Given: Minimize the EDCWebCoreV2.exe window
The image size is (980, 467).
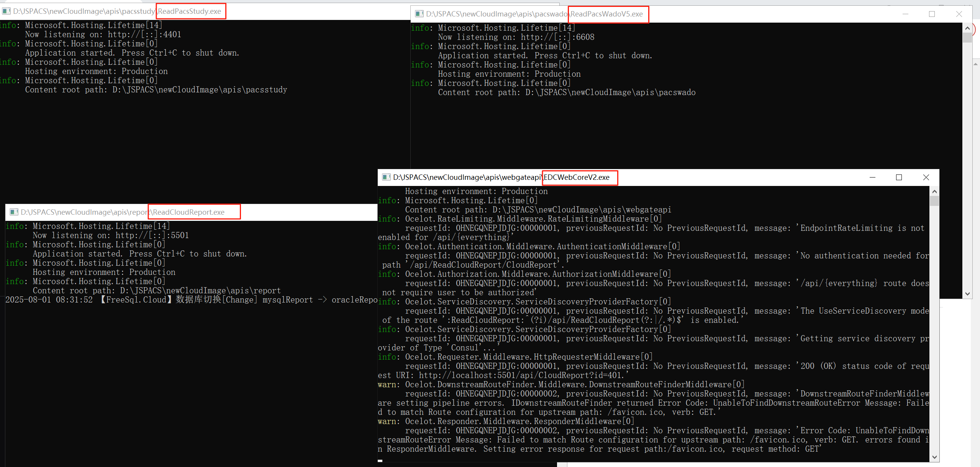Looking at the screenshot, I should [872, 177].
